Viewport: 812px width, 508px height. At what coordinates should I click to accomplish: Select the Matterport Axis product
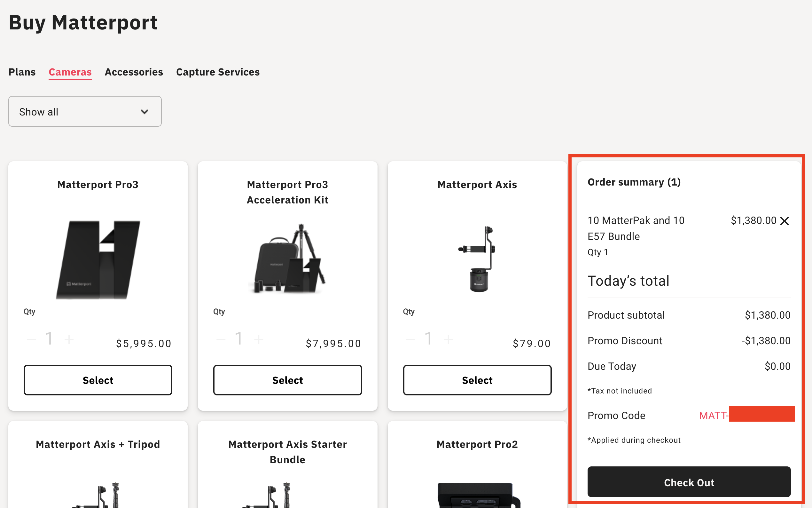pos(477,380)
